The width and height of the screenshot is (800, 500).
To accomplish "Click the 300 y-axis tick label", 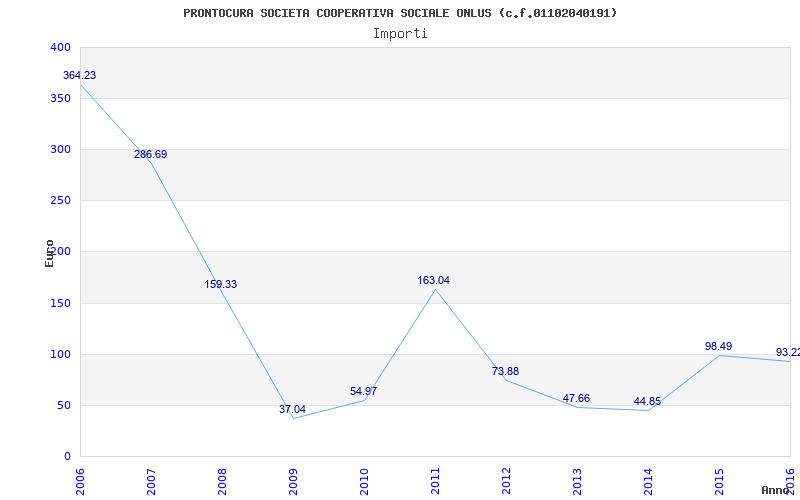I will [60, 149].
